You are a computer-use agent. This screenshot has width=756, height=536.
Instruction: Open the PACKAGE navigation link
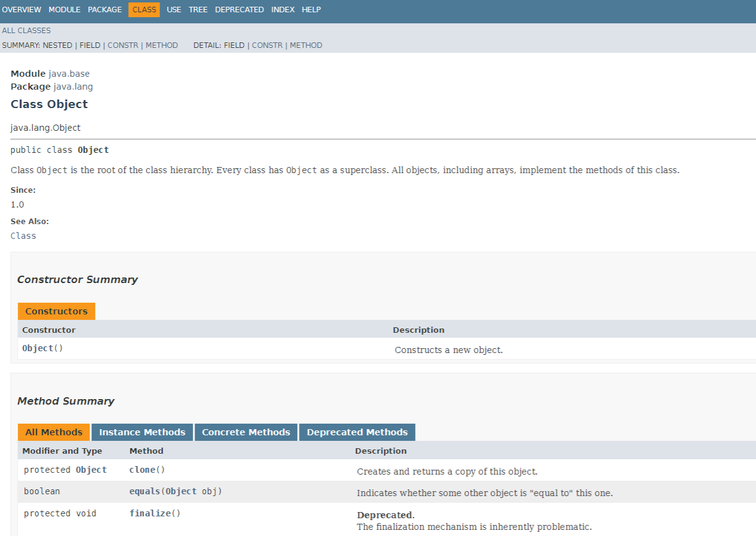[105, 10]
